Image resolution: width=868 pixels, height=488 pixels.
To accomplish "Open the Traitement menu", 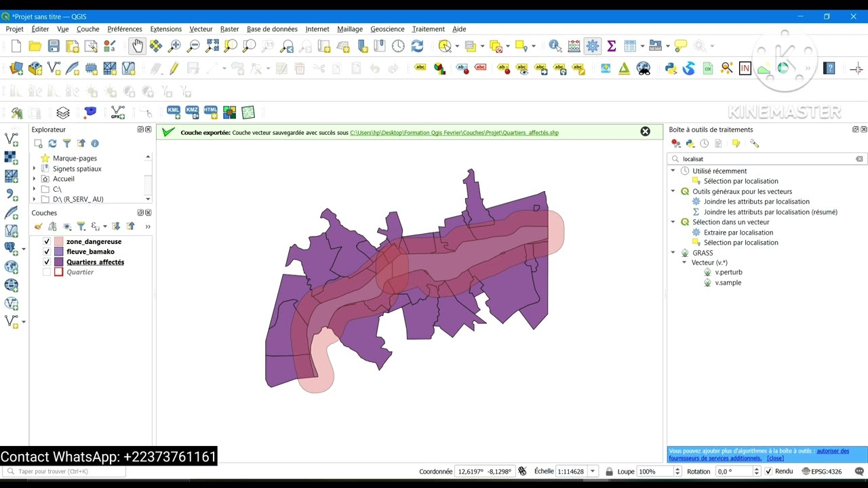I will pyautogui.click(x=428, y=29).
